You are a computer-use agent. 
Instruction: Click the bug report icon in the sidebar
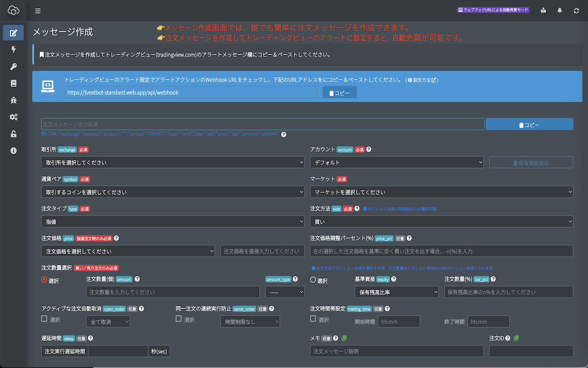tap(13, 100)
